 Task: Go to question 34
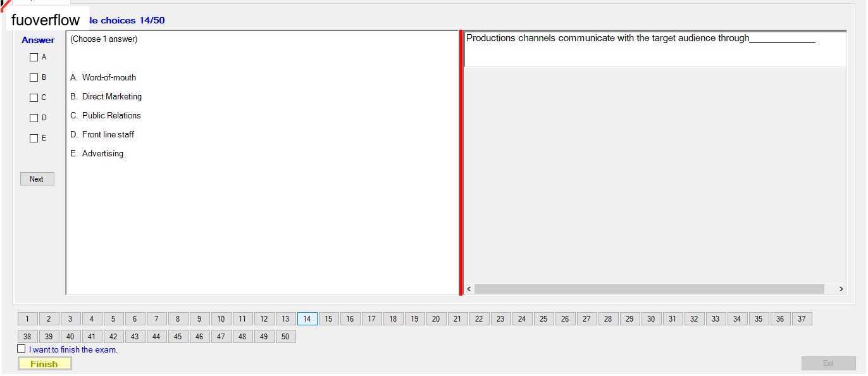pos(737,319)
